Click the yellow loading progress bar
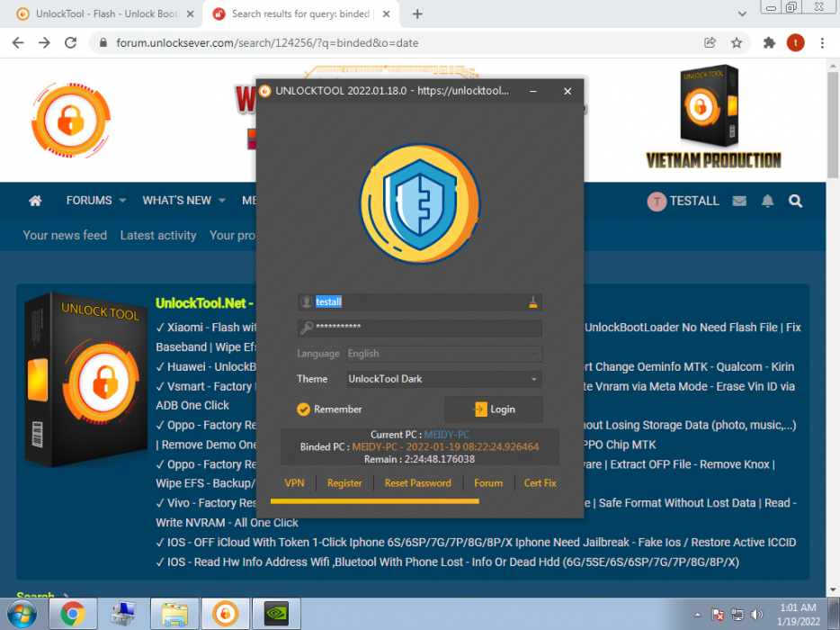Viewport: 840px width, 630px height. click(x=374, y=501)
